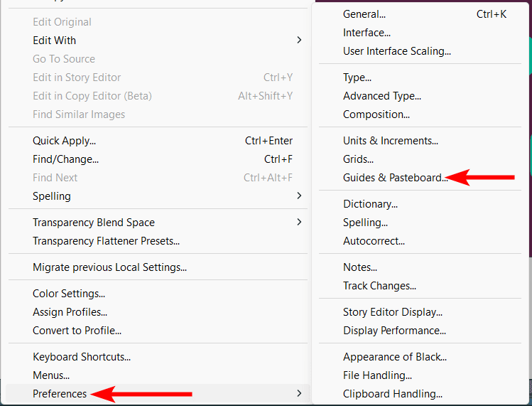Open Keyboard Shortcuts dialog

pyautogui.click(x=82, y=357)
